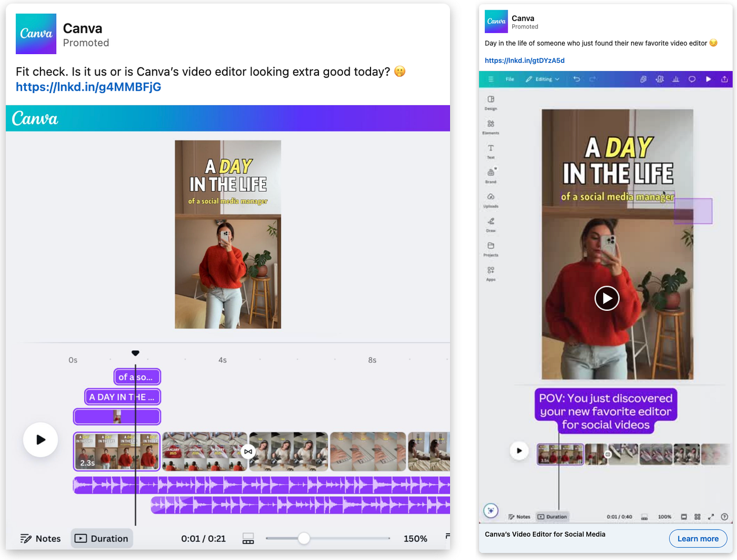Click the page thumbnails icon beside 100% in right ad
737x560 pixels.
pos(684,517)
